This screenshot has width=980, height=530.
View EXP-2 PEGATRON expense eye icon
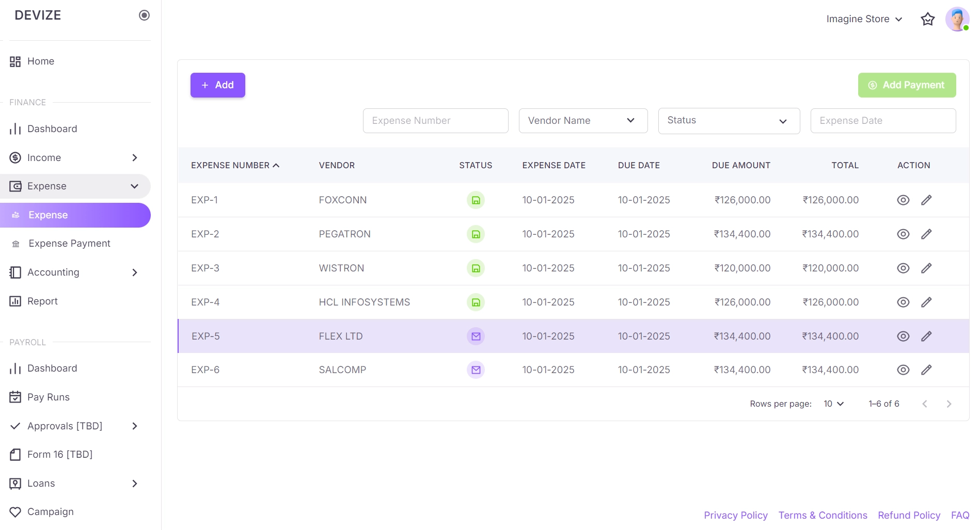903,234
